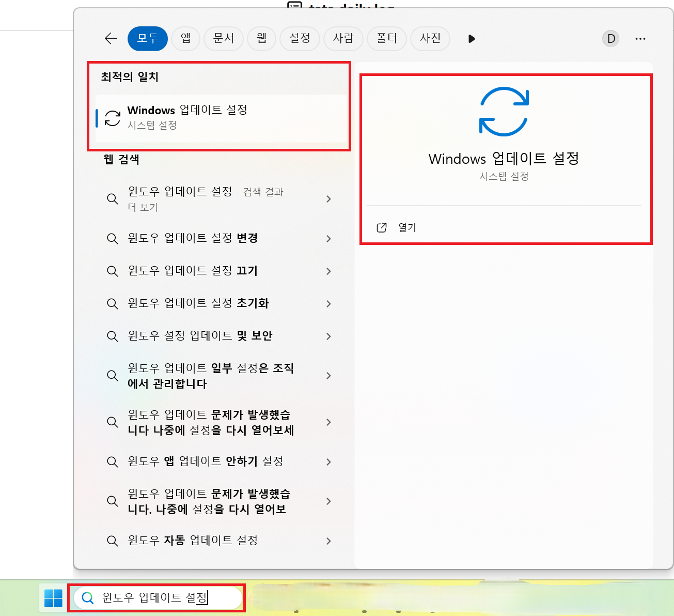Click magnifier icon in taskbar search box

coord(88,598)
